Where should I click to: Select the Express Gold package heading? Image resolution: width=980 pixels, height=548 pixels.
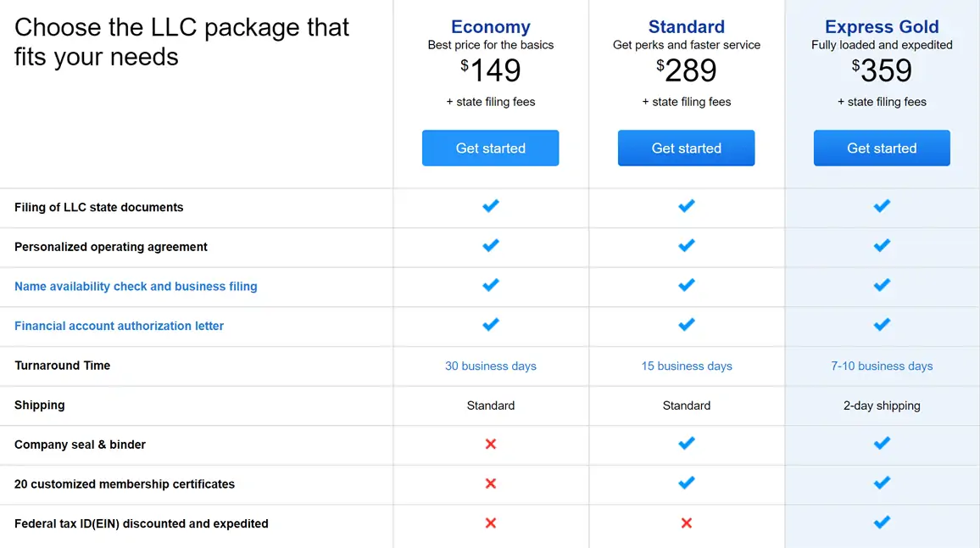tap(882, 27)
